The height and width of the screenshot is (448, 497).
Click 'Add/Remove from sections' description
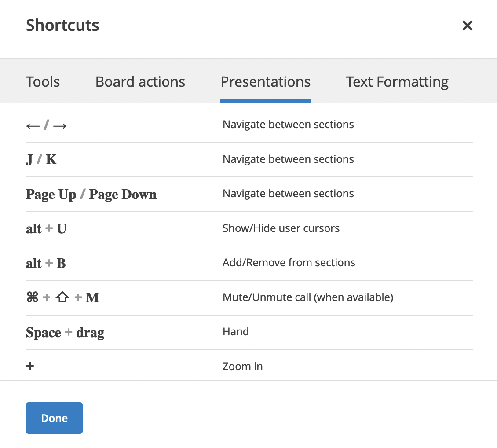click(x=289, y=263)
